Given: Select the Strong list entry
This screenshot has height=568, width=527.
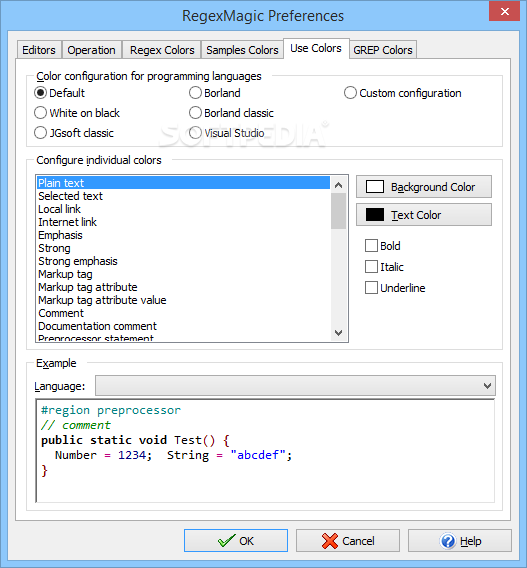Looking at the screenshot, I should click(x=183, y=248).
